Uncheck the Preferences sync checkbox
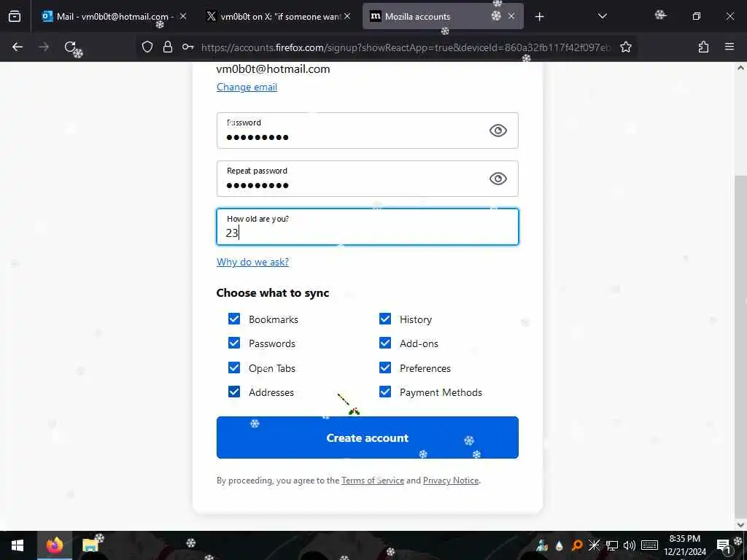This screenshot has height=560, width=747. 385,367
